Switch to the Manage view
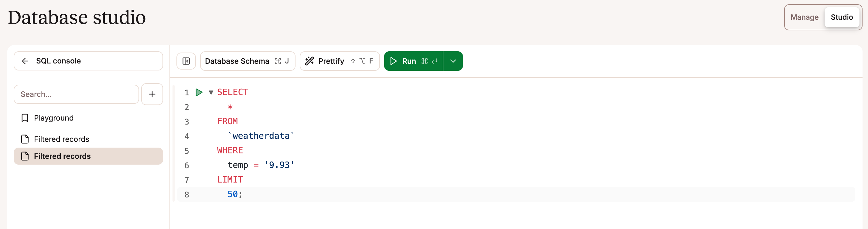The width and height of the screenshot is (868, 229). coord(804,17)
